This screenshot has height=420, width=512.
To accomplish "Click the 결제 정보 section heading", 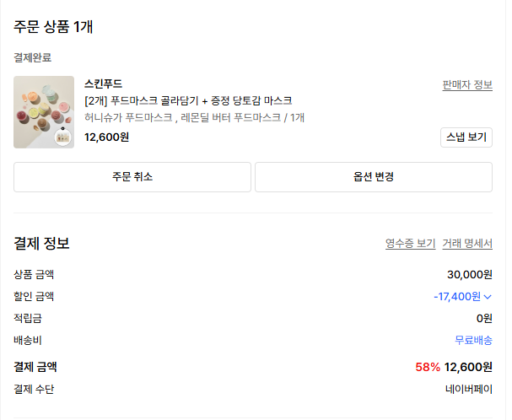I will click(x=41, y=244).
